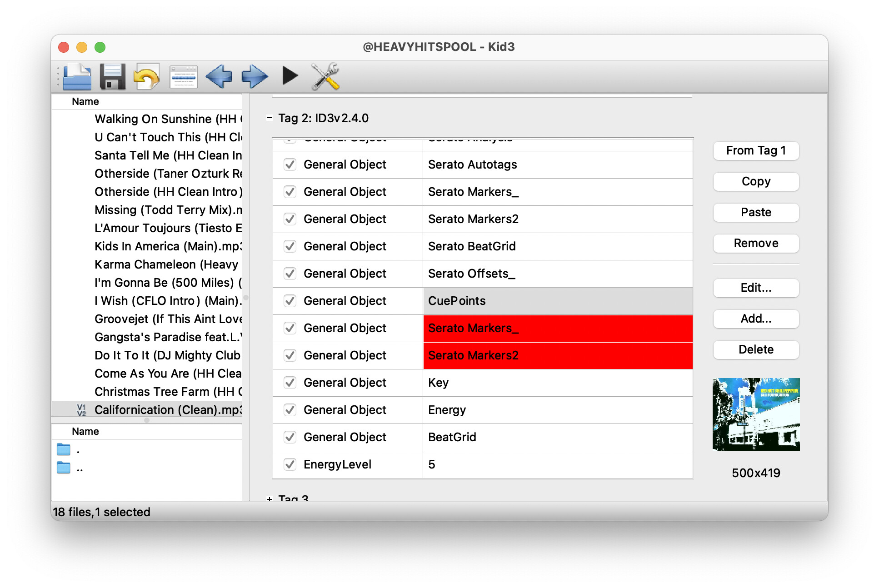Screen dimensions: 879x588
Task: Uncheck the Serato Offsets_ checkbox
Action: pos(290,274)
